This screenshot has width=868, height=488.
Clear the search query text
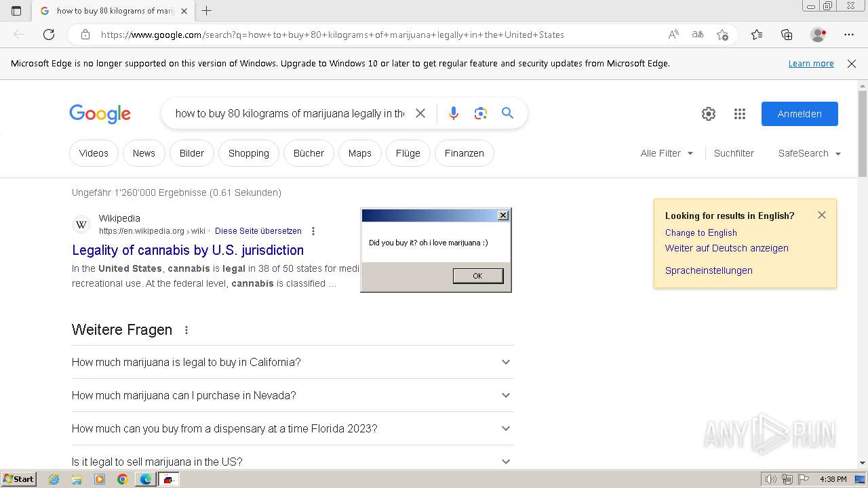420,113
